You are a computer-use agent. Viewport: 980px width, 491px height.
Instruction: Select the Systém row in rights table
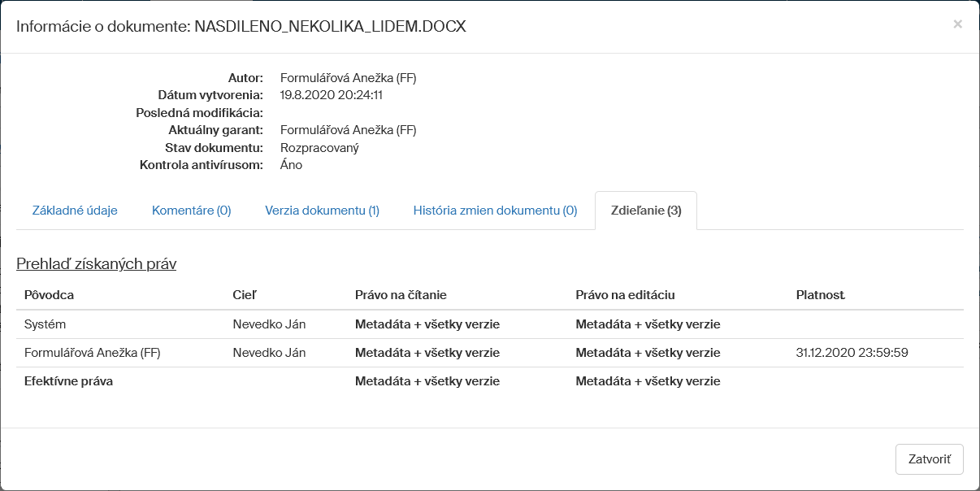point(46,324)
